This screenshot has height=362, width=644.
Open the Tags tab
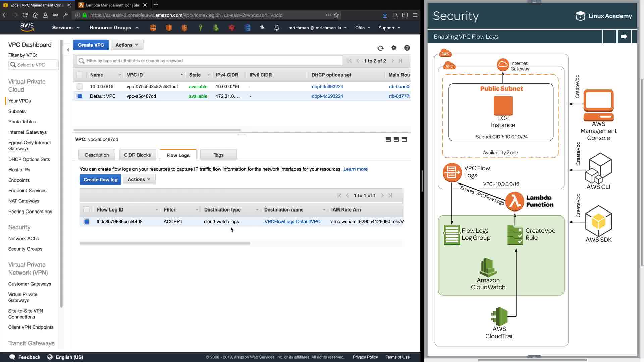(x=218, y=155)
